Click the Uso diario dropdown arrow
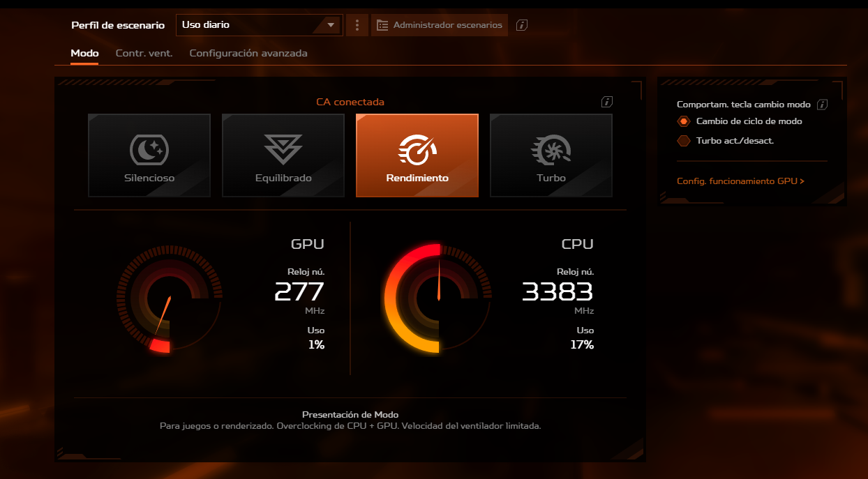Viewport: 868px width, 479px height. (331, 25)
